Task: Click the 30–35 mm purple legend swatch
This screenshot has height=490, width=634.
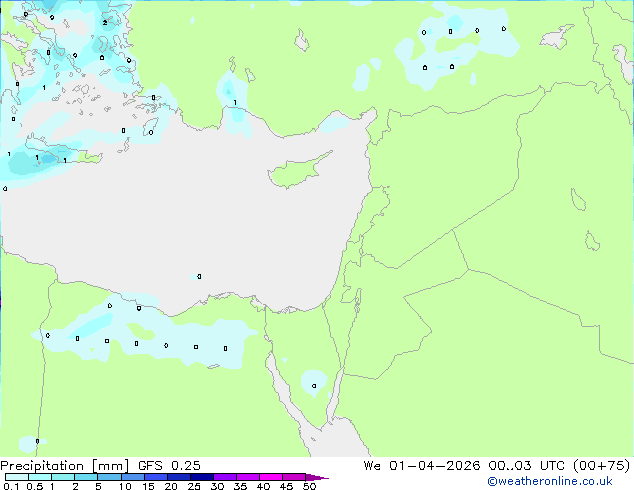Action: pos(224,477)
